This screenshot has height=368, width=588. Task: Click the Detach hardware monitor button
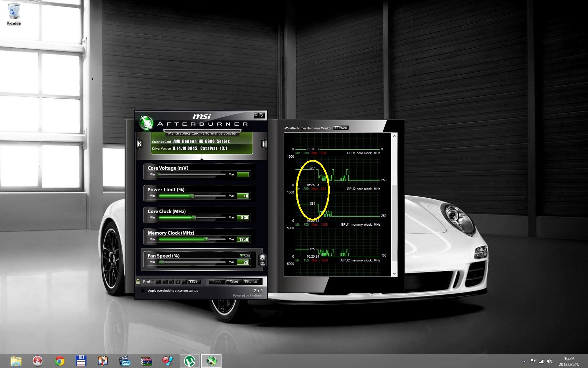click(x=341, y=128)
